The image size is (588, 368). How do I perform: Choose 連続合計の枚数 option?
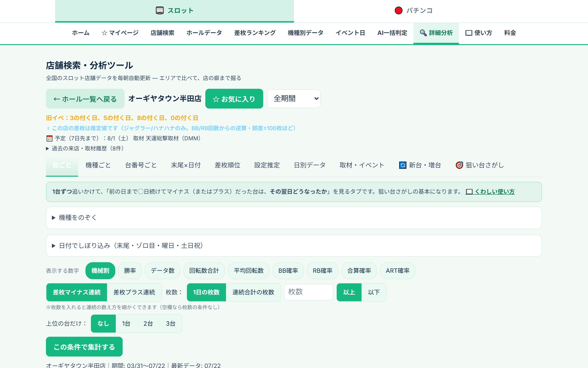253,292
